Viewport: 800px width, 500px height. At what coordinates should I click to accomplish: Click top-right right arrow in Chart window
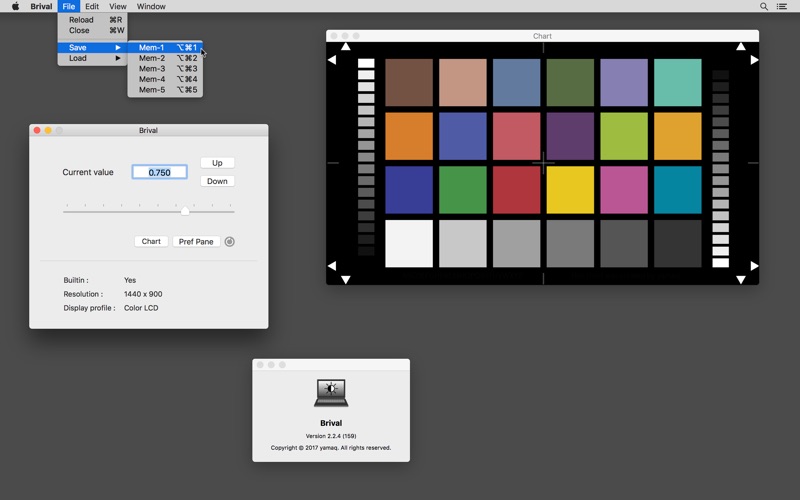tap(754, 60)
